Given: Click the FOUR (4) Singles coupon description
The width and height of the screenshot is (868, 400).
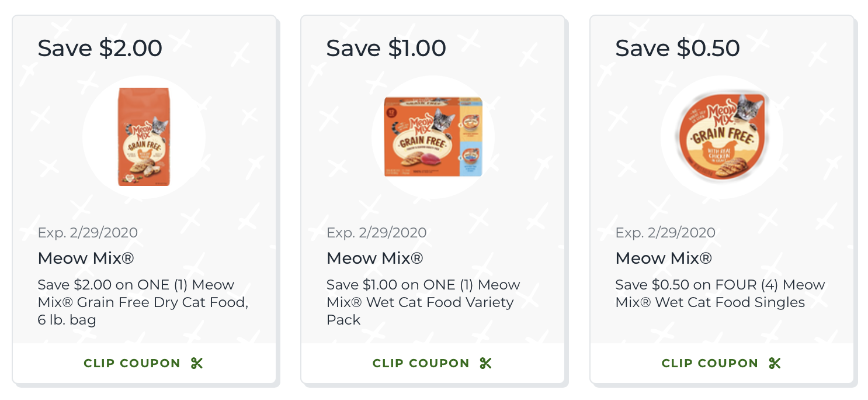Looking at the screenshot, I should (x=720, y=294).
